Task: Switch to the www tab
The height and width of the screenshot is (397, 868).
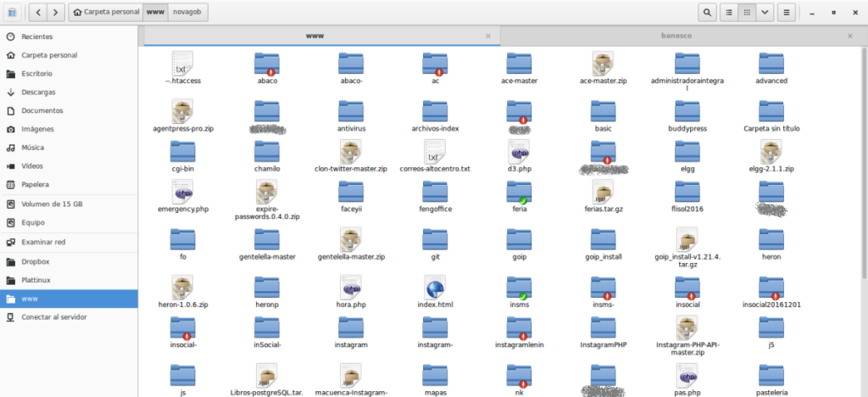Action: click(315, 36)
